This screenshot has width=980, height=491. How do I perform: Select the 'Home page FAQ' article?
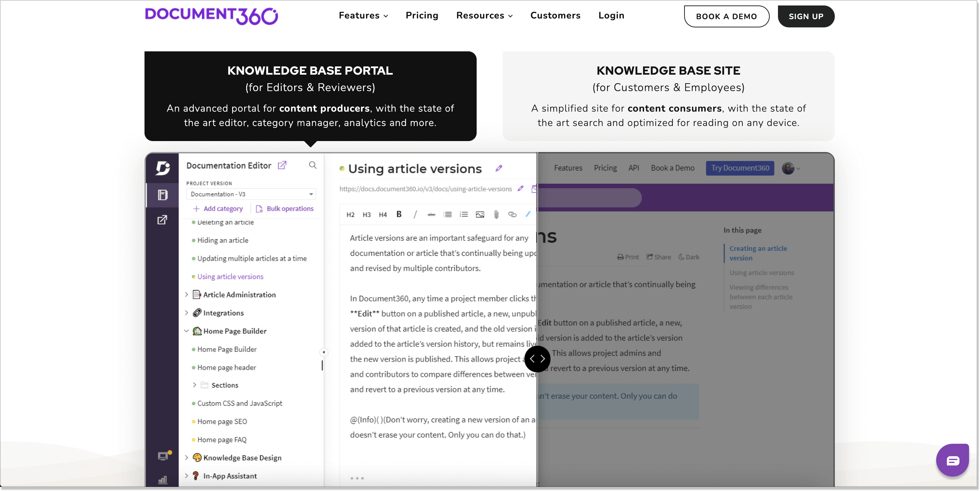[222, 440]
